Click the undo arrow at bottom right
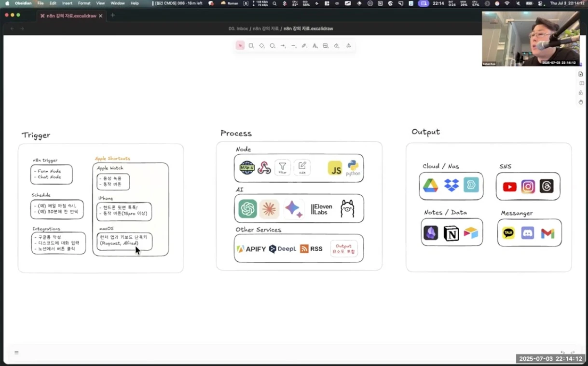588x366 pixels. (x=562, y=353)
